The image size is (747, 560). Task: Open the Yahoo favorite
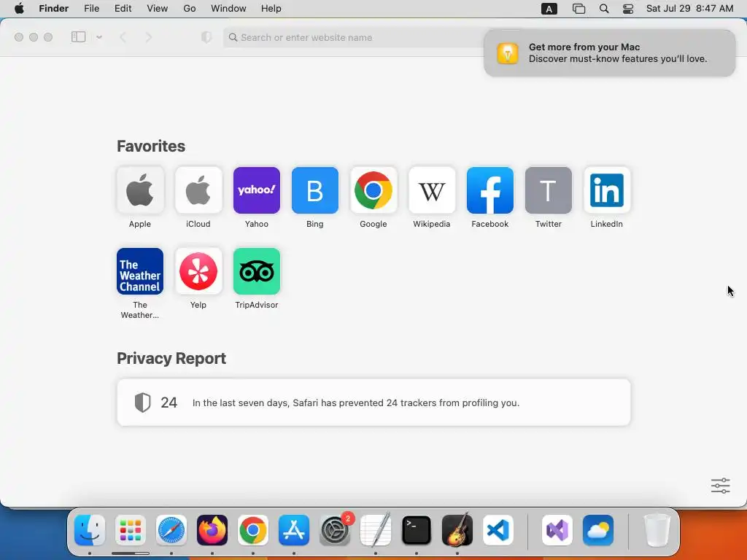pos(256,190)
